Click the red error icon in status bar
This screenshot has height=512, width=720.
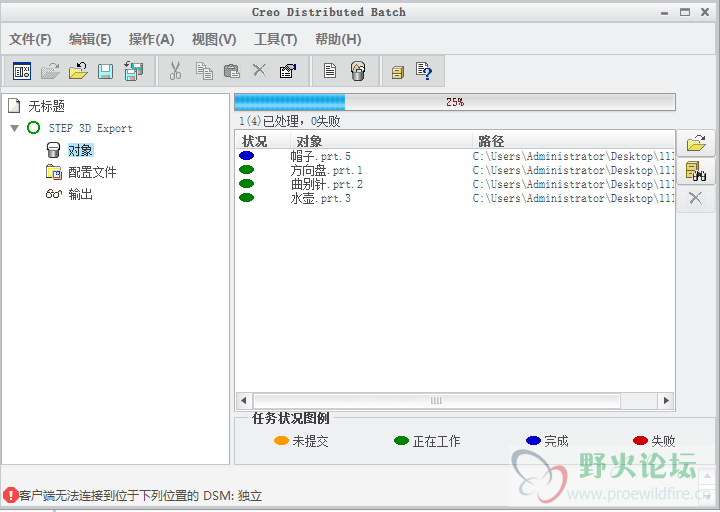[x=11, y=495]
